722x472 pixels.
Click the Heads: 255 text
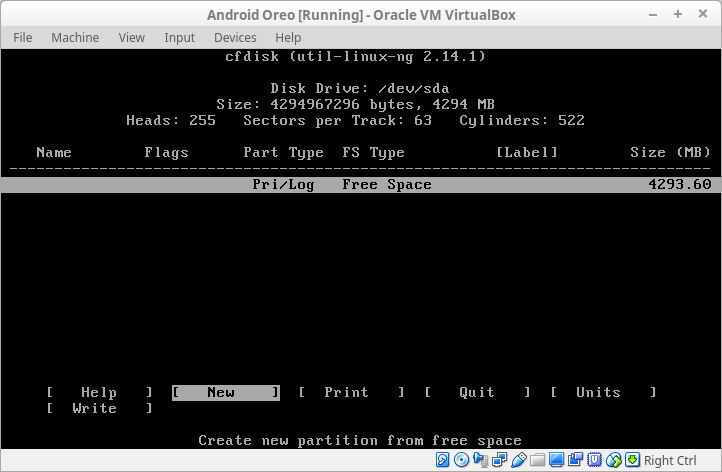pyautogui.click(x=171, y=121)
